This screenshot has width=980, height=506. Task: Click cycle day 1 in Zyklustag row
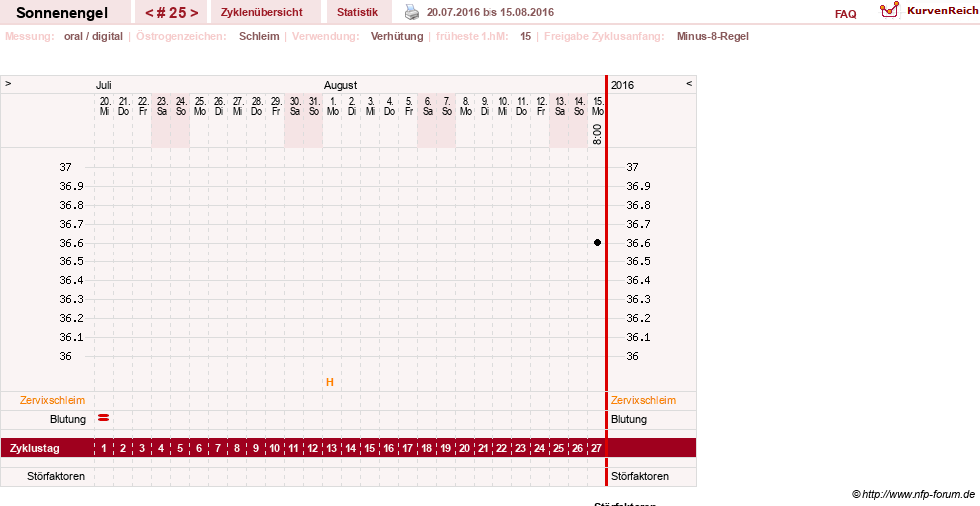pos(104,448)
